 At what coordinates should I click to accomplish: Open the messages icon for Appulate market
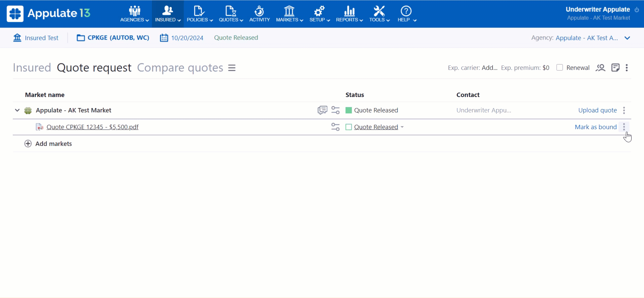(322, 110)
